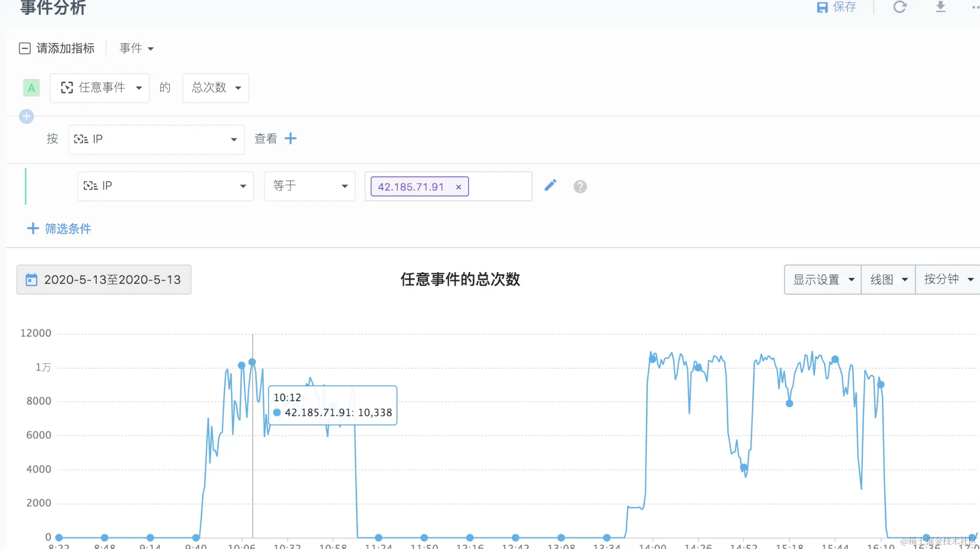The image size is (980, 549).
Task: Collapse the 请添加指标 section toggle
Action: (24, 48)
